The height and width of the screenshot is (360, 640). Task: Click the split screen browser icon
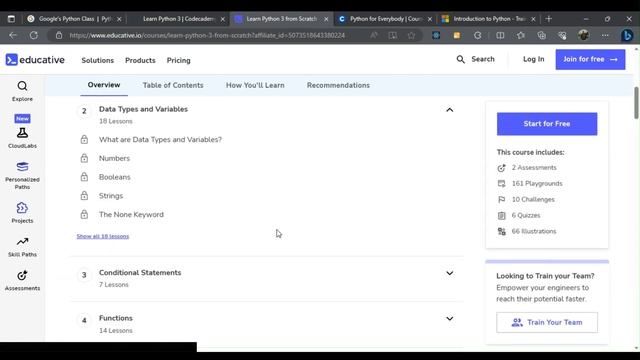tap(500, 36)
